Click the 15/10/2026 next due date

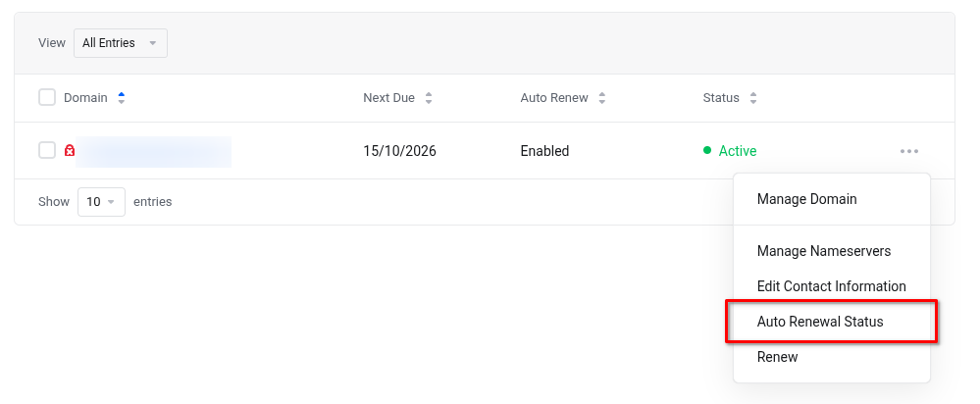pos(399,151)
